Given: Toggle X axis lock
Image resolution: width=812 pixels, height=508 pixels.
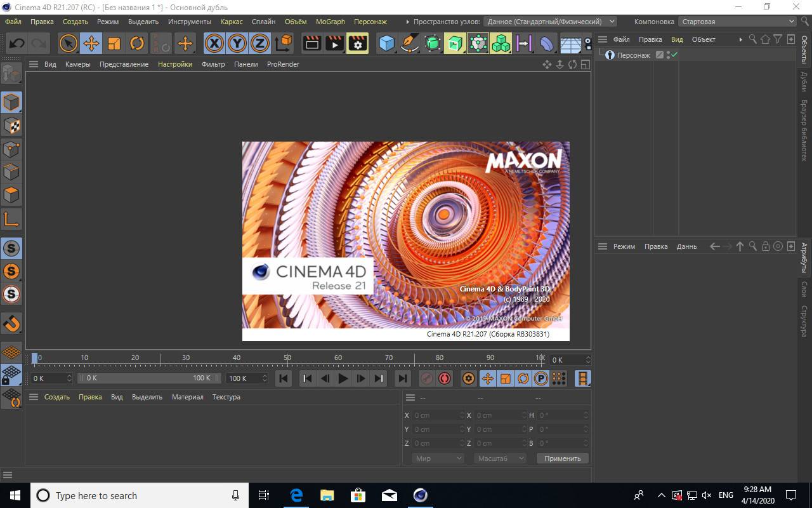Looking at the screenshot, I should [214, 43].
